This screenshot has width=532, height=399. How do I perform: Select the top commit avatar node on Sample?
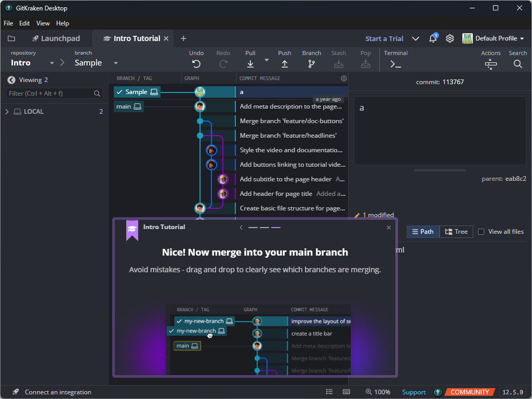(x=200, y=92)
